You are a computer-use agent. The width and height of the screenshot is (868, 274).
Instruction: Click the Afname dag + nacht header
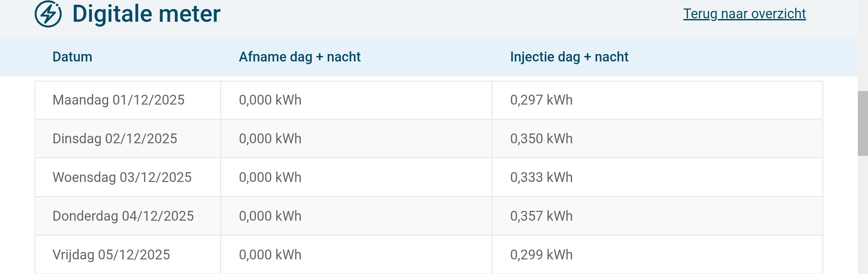click(x=299, y=57)
